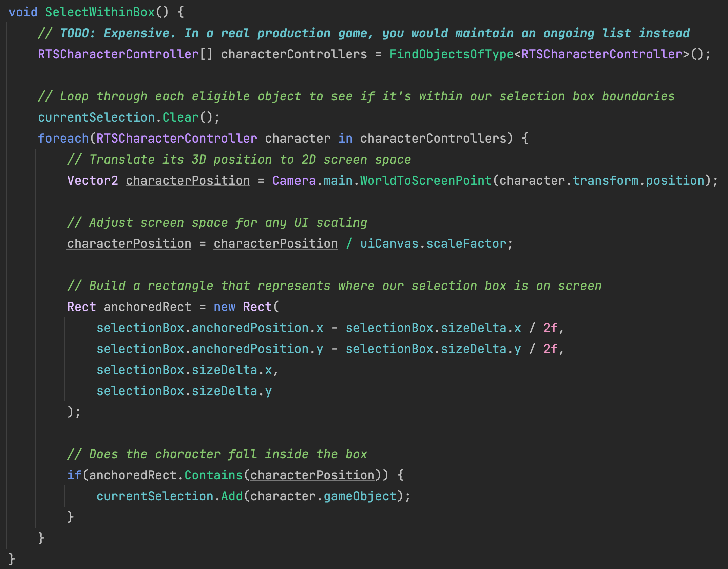Click the Add method on currentSelection
This screenshot has width=728, height=569.
[x=232, y=496]
